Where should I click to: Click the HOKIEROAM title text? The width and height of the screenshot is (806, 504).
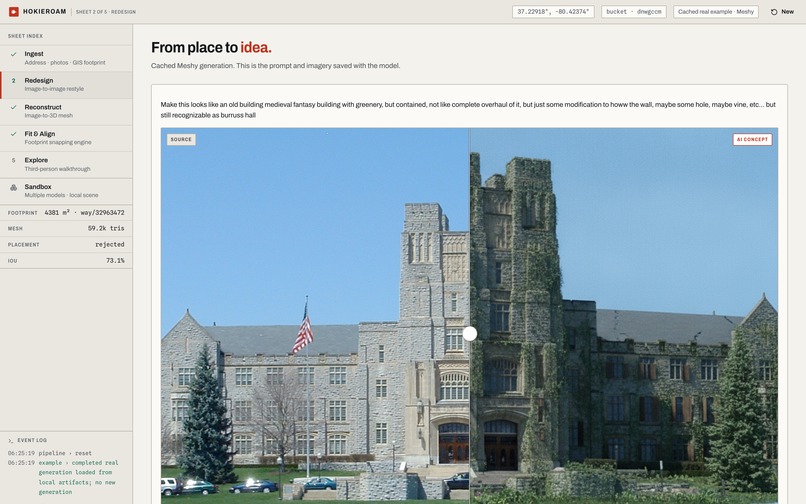(45, 11)
